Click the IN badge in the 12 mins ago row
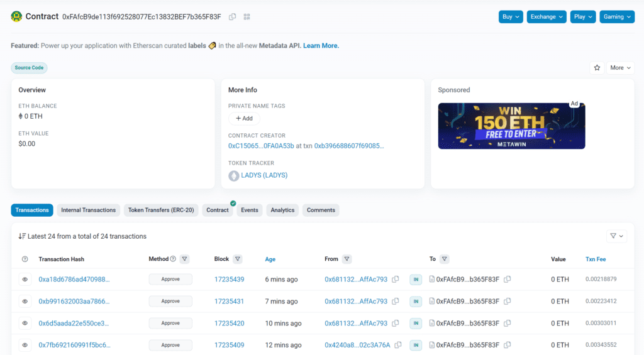Viewport: 644px width, 355px height. pos(416,345)
